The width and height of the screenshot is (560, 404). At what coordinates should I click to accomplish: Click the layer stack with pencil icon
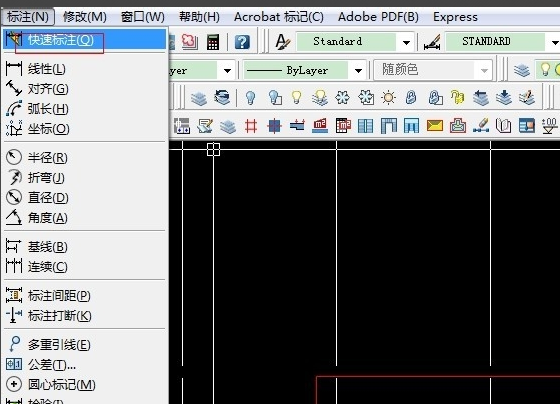pyautogui.click(x=527, y=97)
